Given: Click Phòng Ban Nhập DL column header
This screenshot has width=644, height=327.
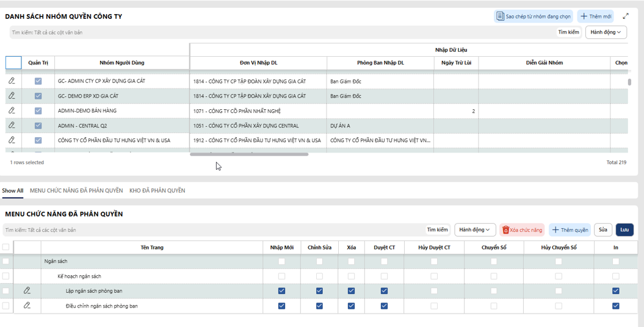Looking at the screenshot, I should (380, 63).
